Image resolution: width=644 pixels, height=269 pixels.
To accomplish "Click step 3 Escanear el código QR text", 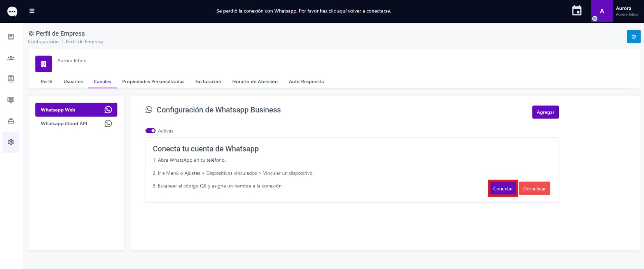I will tap(218, 186).
